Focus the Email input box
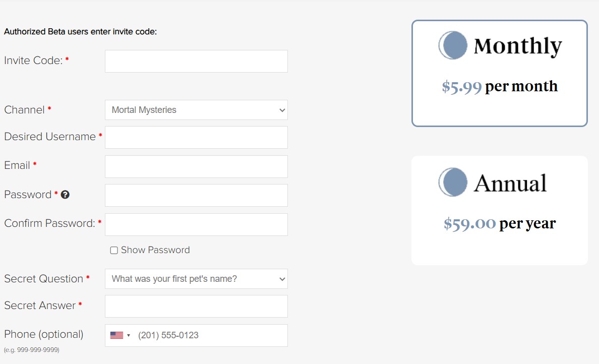Screen dimensions: 599x364 (196, 166)
